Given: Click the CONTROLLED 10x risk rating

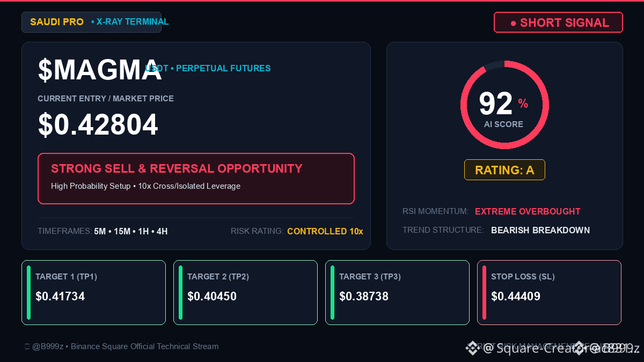Looking at the screenshot, I should (x=325, y=232).
